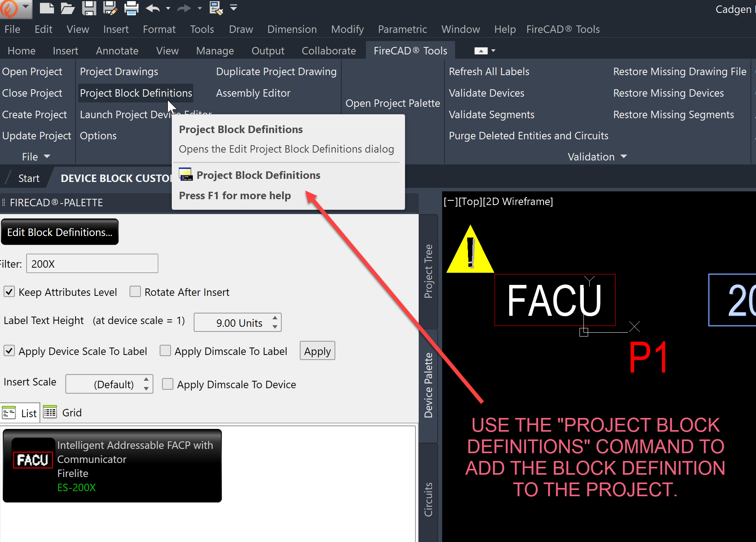Screen dimensions: 756x542
Task: Click the viewport minimize [-] control
Action: click(450, 202)
